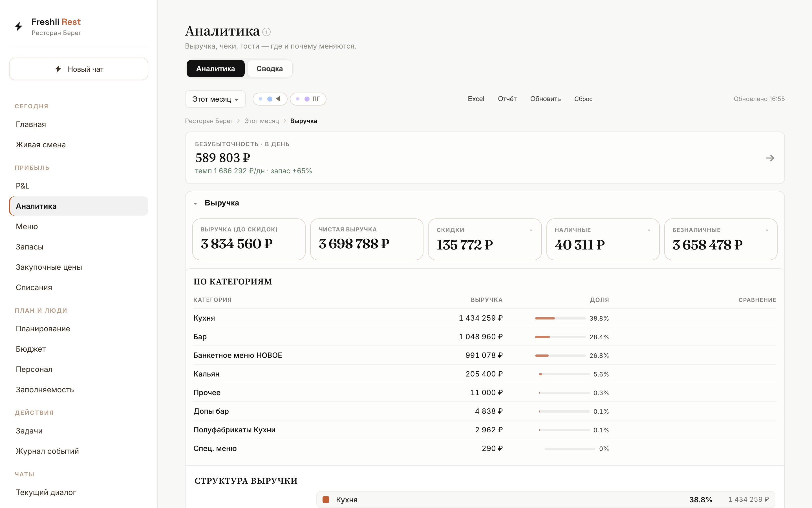Click the Обновлено 16:55 timestamp

coord(759,99)
